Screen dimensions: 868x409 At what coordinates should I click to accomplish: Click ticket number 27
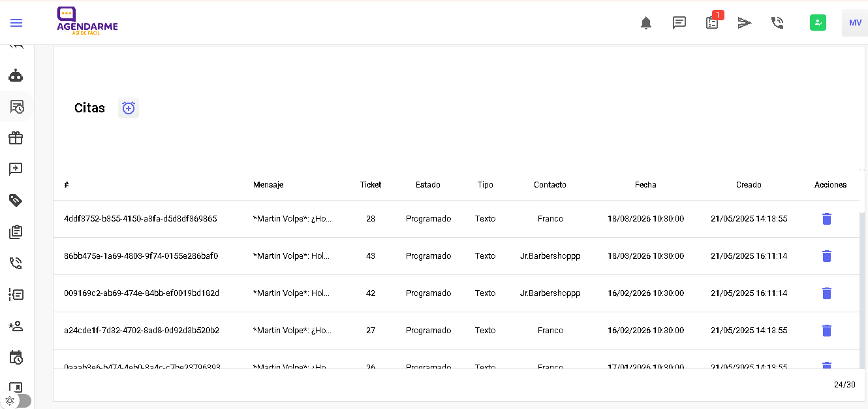(371, 331)
